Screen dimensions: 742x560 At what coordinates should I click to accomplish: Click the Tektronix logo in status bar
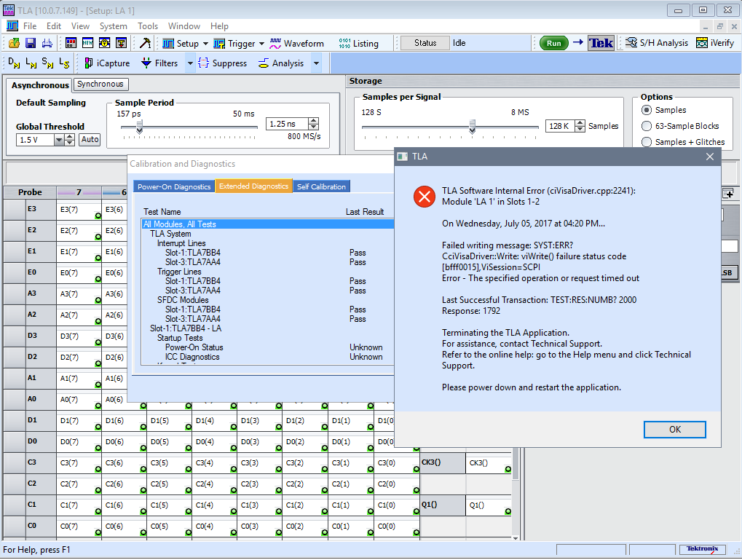(x=702, y=549)
